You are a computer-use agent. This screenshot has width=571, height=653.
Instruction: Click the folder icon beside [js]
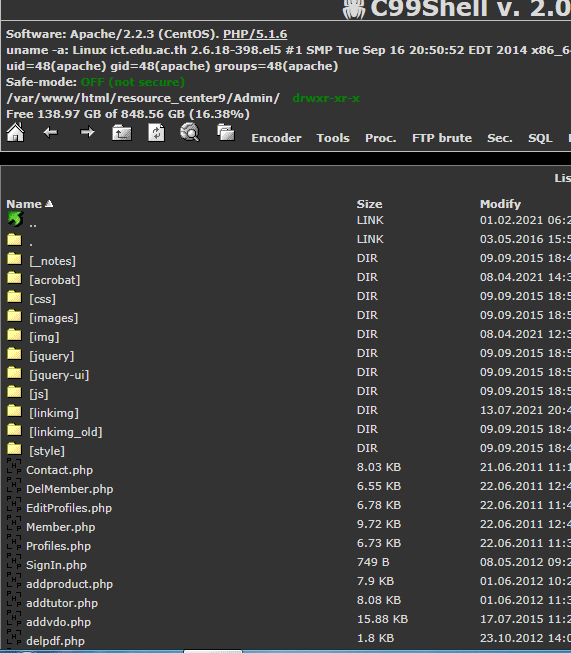point(14,392)
